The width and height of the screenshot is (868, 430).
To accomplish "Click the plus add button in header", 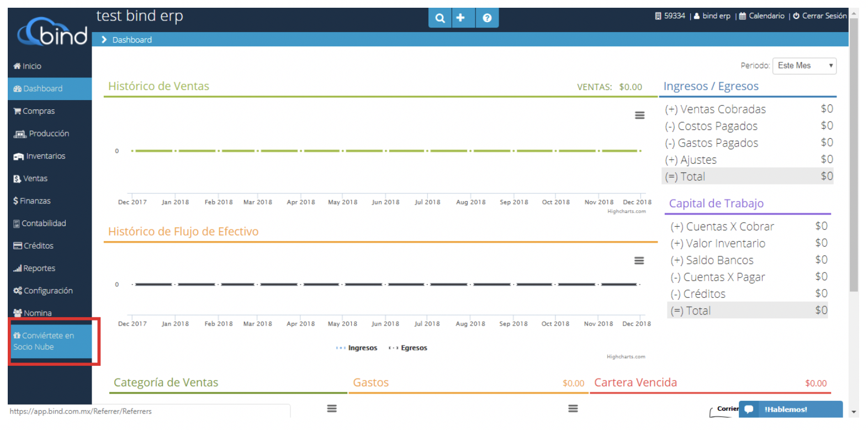I will [x=461, y=18].
